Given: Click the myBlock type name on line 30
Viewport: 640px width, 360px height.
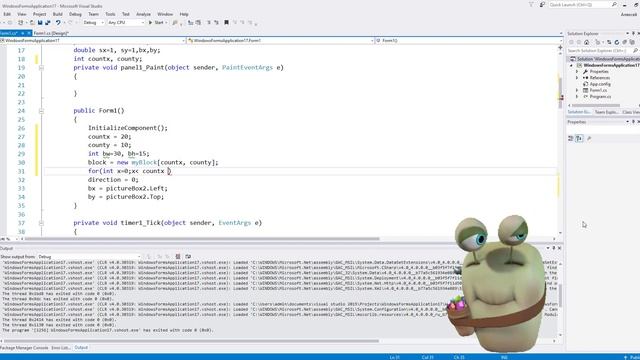Looking at the screenshot, I should (144, 162).
